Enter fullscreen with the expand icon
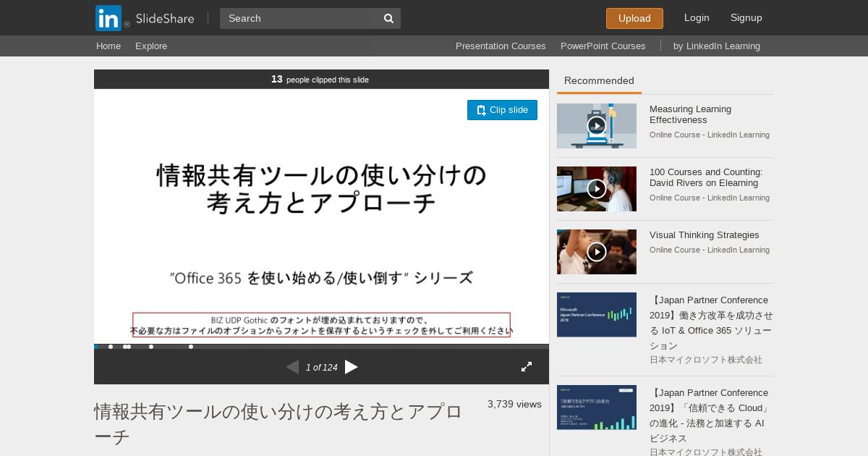The image size is (868, 456). (x=527, y=367)
